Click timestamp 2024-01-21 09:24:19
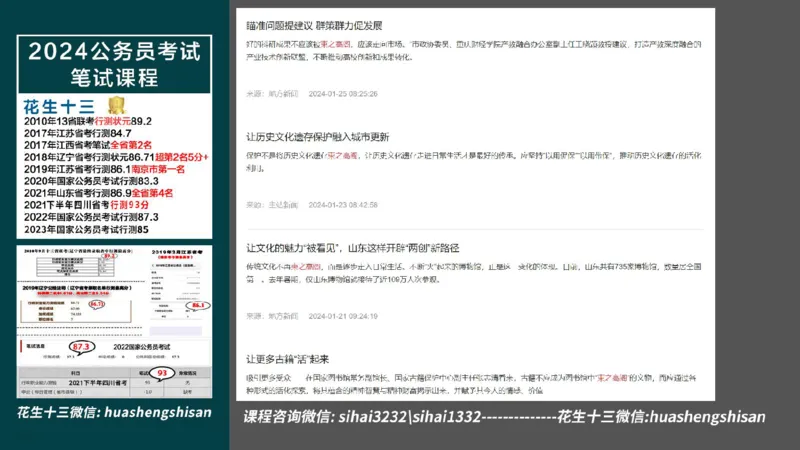This screenshot has width=800, height=450. (x=343, y=316)
